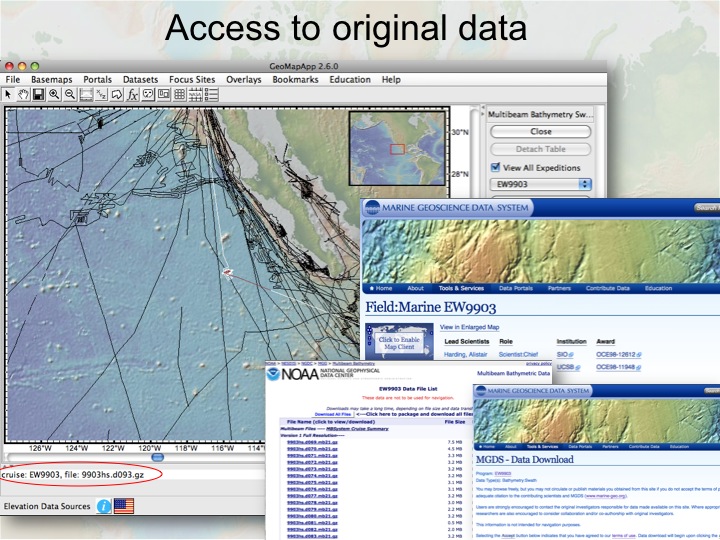Toggle the grid overlay icon

(180, 95)
